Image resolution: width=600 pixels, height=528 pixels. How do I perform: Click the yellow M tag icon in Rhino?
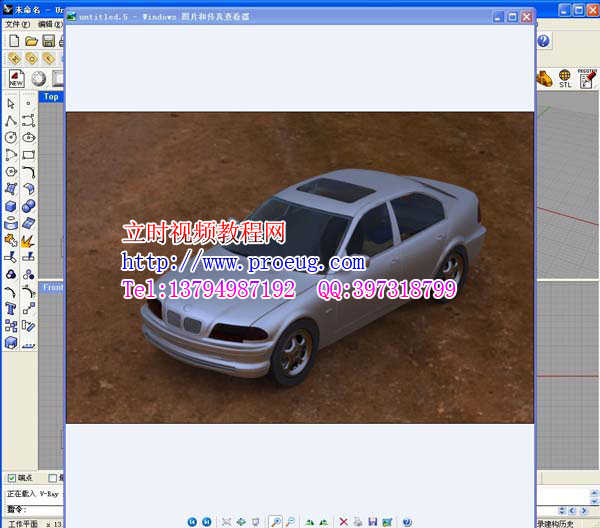click(15, 59)
